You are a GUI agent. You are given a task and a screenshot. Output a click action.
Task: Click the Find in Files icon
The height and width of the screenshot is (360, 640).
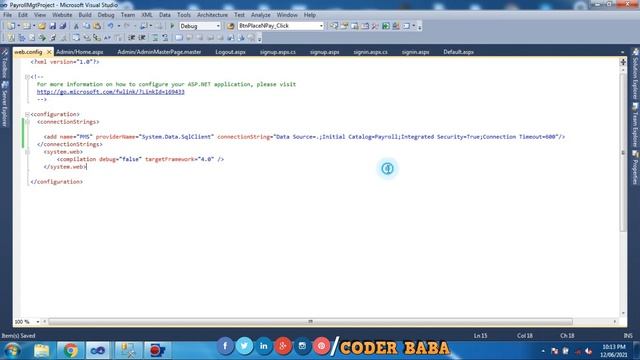pyautogui.click(x=231, y=26)
